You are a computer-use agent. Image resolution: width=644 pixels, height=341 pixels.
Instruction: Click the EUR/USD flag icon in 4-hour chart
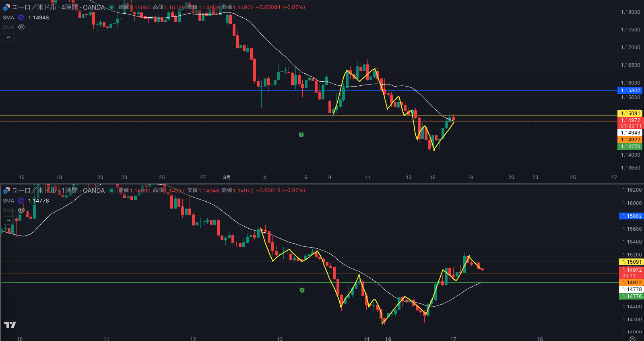click(x=6, y=7)
